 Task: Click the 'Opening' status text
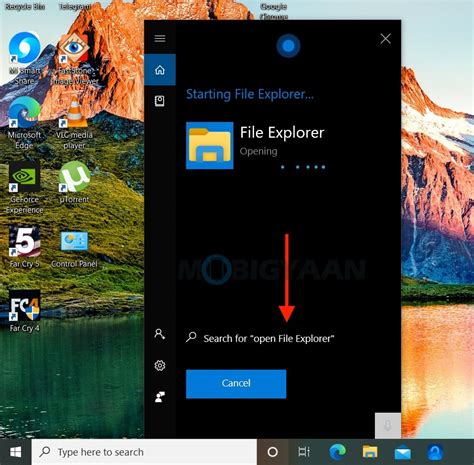pos(259,152)
